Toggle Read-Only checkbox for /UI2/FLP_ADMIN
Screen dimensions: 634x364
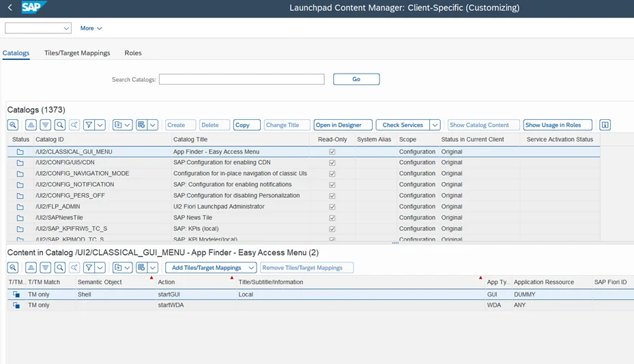[x=332, y=207]
